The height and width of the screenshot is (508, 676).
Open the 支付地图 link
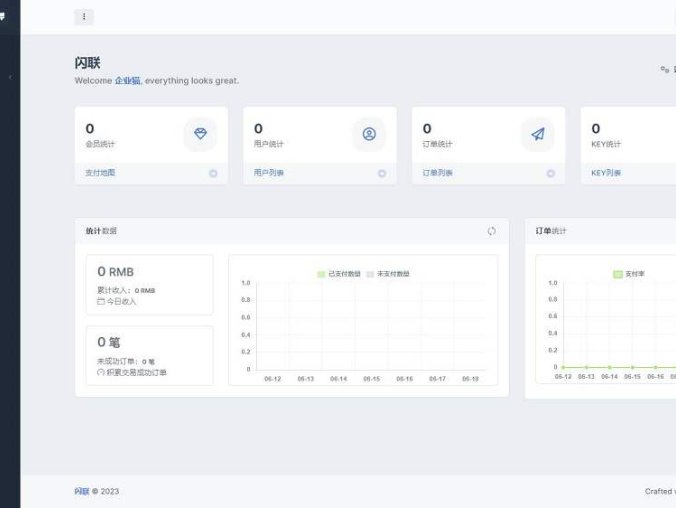click(100, 172)
